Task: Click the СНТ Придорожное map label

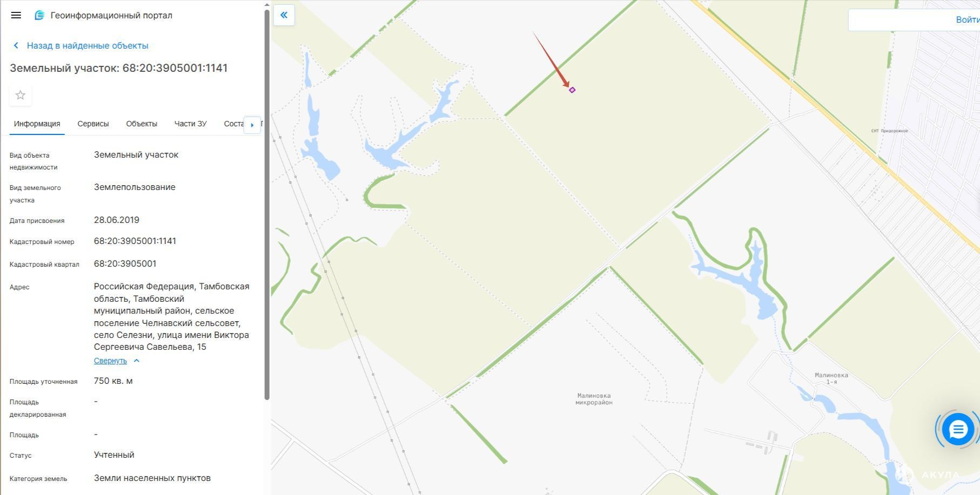Action: point(889,131)
